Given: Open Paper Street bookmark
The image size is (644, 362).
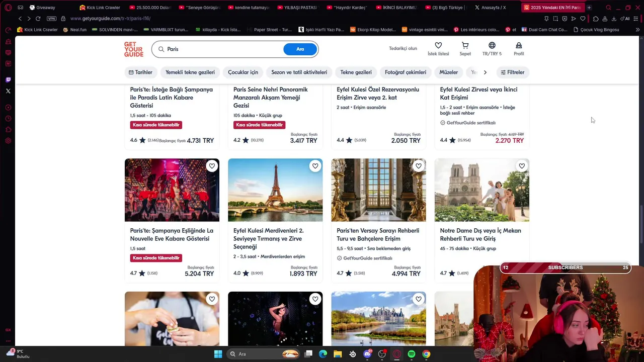Looking at the screenshot, I should [269, 30].
